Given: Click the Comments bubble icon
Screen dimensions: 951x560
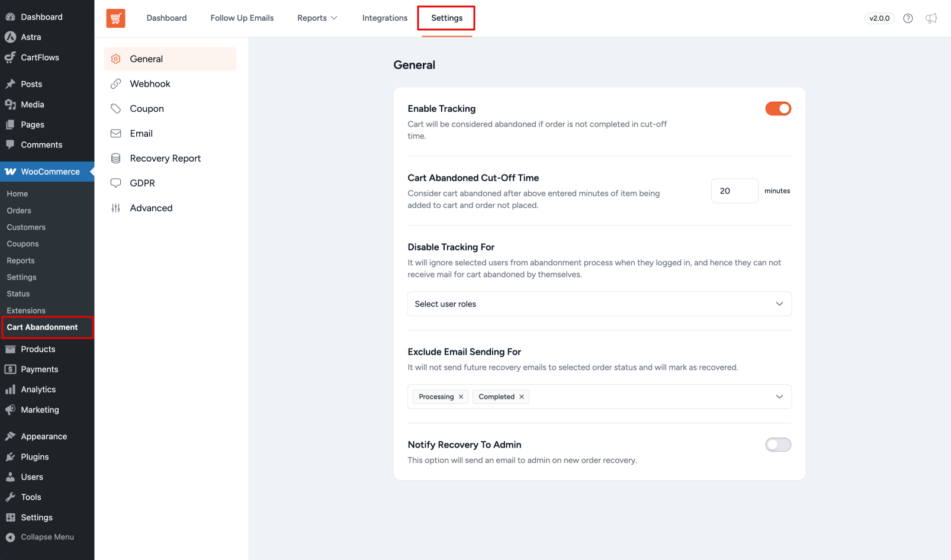Looking at the screenshot, I should (x=10, y=145).
